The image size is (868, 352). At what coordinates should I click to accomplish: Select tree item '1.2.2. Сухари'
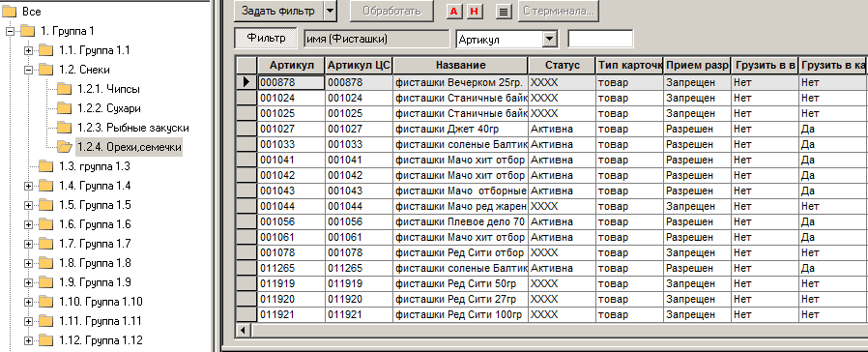(109, 108)
